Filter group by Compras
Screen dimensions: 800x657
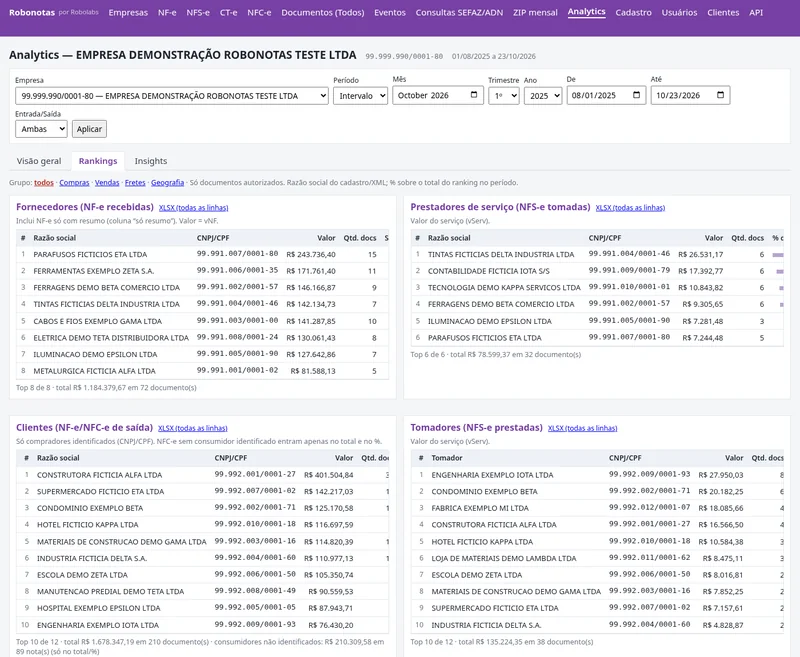74,183
